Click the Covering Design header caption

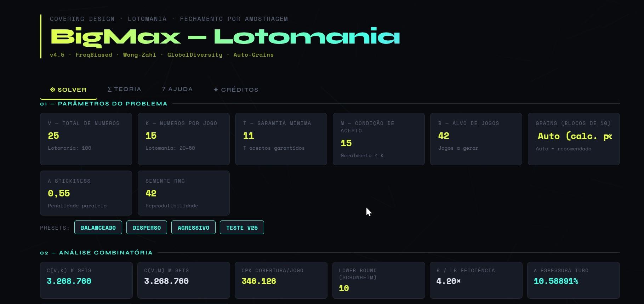(x=169, y=19)
